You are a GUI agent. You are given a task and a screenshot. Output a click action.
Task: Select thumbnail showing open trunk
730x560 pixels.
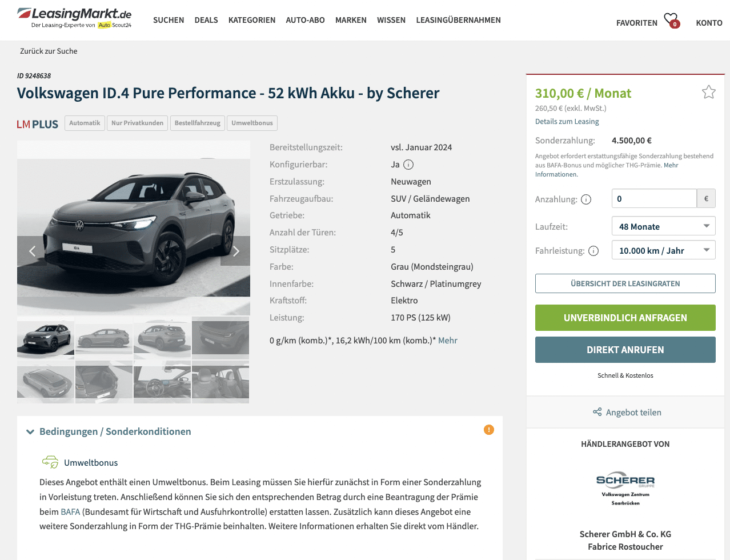click(x=104, y=382)
